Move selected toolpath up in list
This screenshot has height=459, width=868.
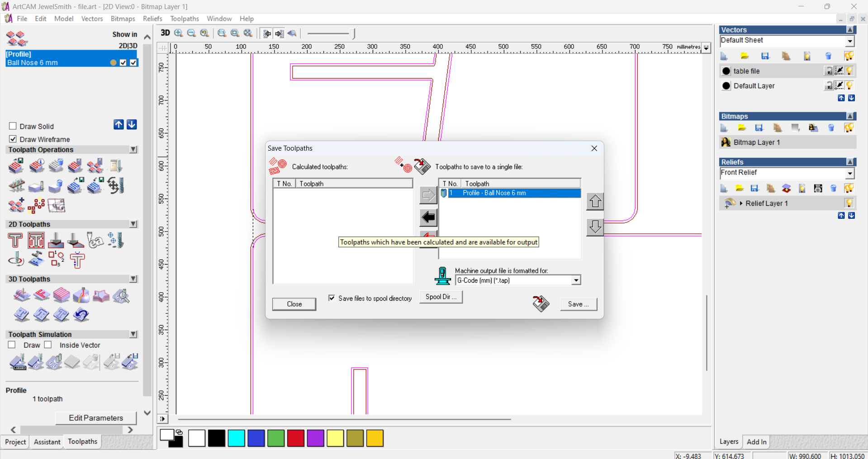pos(595,201)
